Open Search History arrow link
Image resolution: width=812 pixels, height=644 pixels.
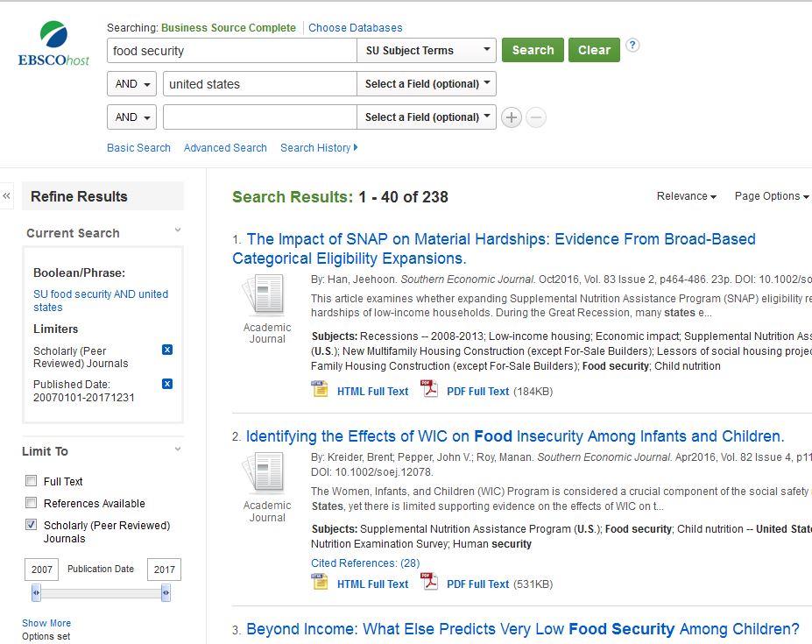pyautogui.click(x=319, y=148)
